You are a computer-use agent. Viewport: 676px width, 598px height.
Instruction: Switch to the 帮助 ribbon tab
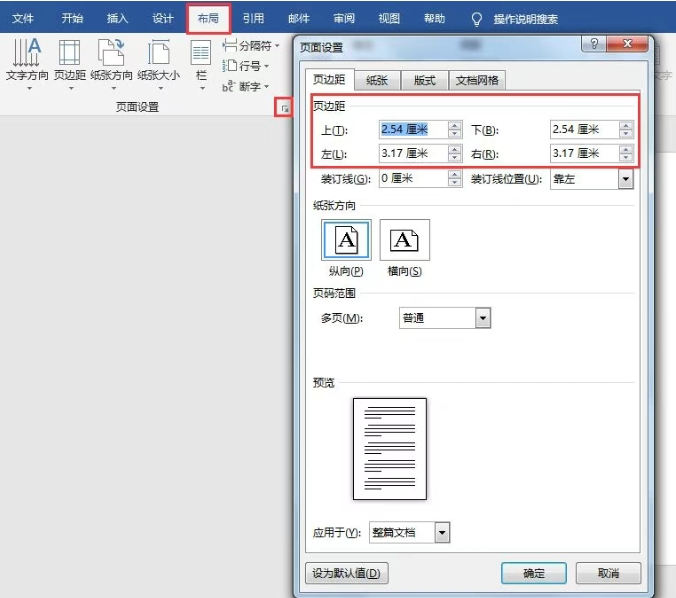tap(434, 19)
